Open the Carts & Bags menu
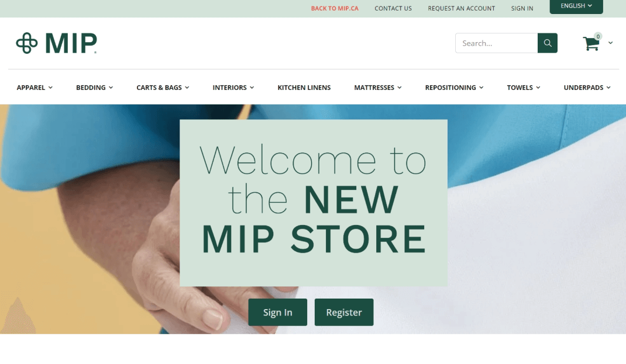Screen dimensions: 626x364 [x=163, y=87]
